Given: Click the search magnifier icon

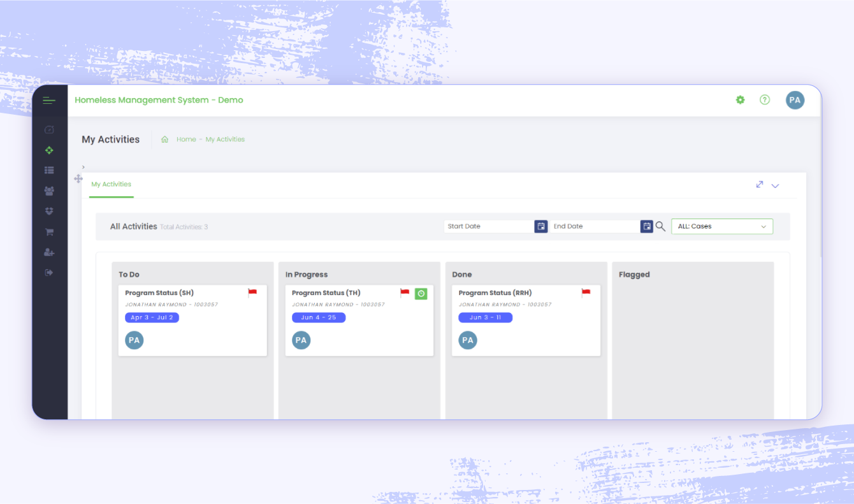Looking at the screenshot, I should click(x=660, y=226).
